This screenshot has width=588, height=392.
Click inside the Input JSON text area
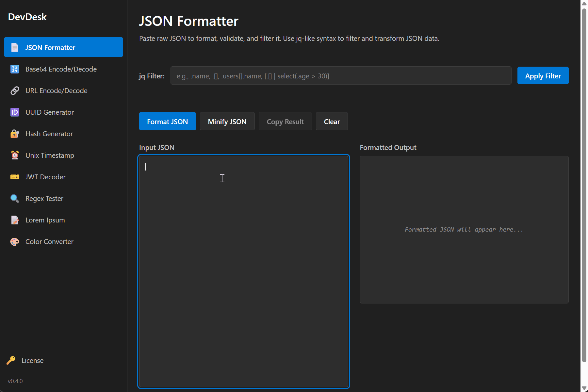(x=243, y=271)
